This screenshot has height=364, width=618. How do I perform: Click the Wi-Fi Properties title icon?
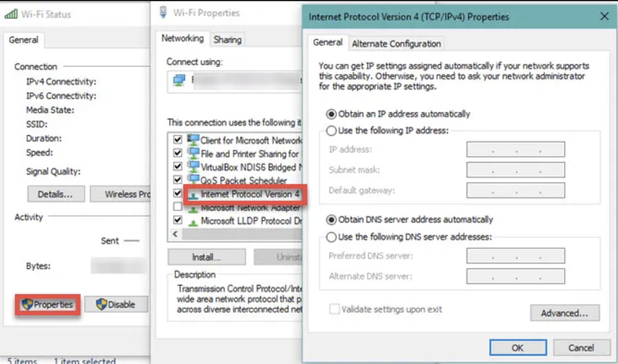click(163, 12)
